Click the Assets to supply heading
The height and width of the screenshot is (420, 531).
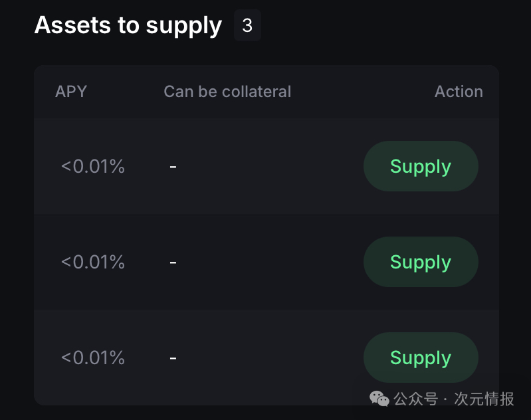[128, 25]
